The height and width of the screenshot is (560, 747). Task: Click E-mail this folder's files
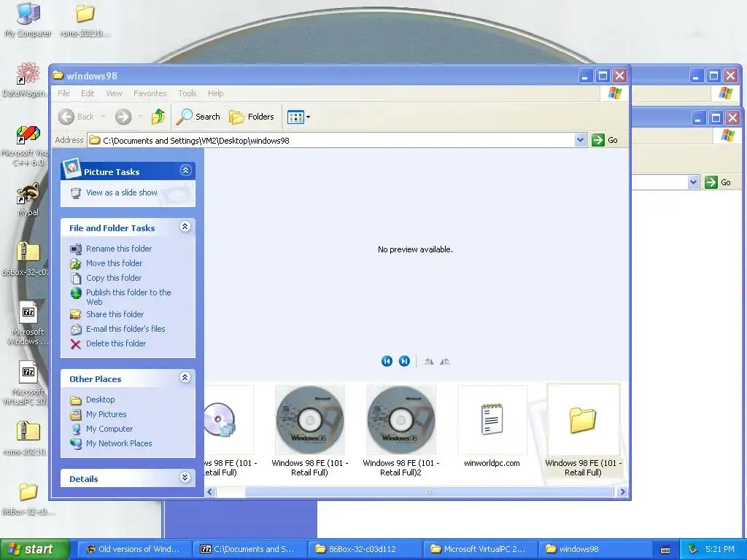(x=125, y=329)
